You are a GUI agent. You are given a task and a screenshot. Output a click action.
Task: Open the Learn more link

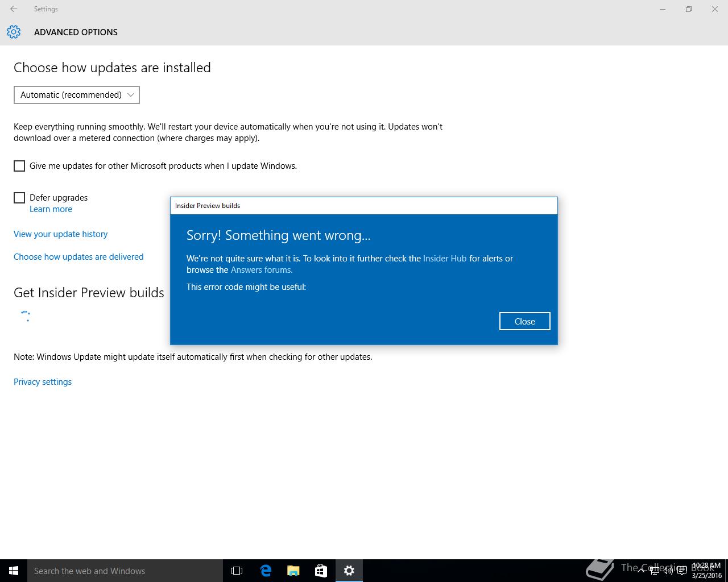pos(51,209)
